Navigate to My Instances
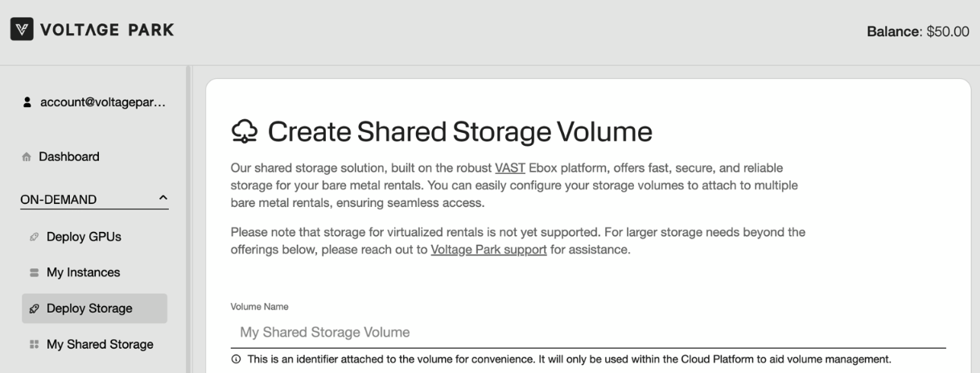Screen dimensions: 980x373 [x=83, y=273]
